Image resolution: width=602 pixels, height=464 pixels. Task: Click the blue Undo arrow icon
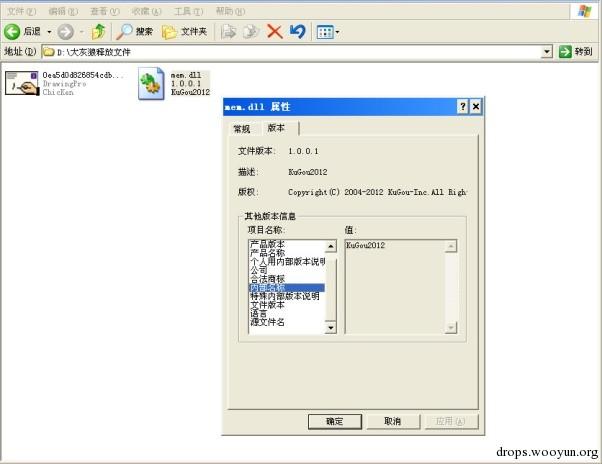point(298,32)
